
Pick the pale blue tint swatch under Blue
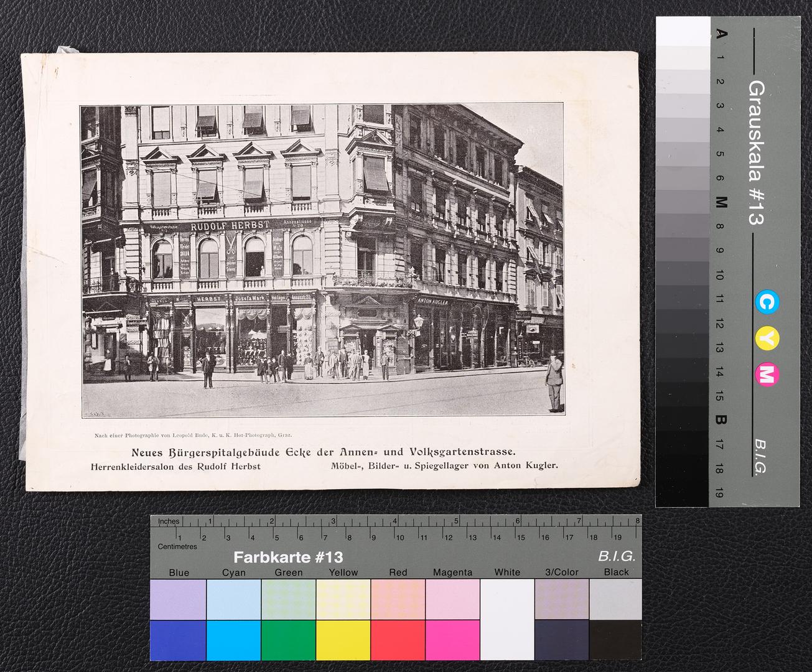coord(178,599)
